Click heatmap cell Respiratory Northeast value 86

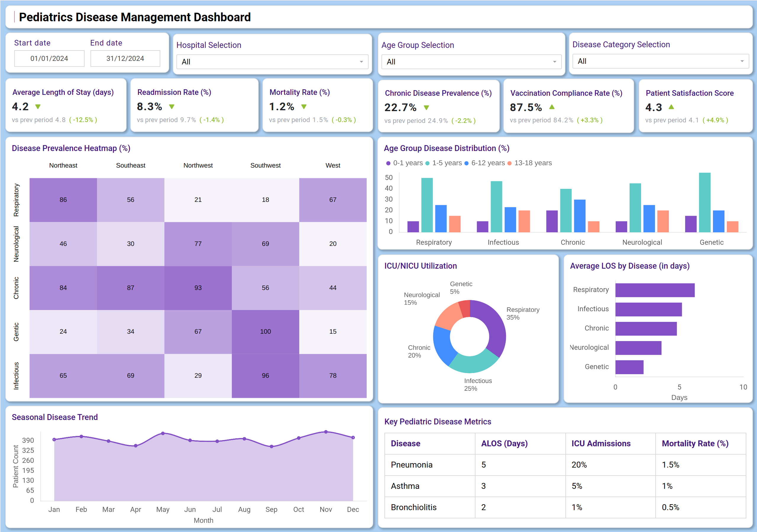pyautogui.click(x=63, y=200)
